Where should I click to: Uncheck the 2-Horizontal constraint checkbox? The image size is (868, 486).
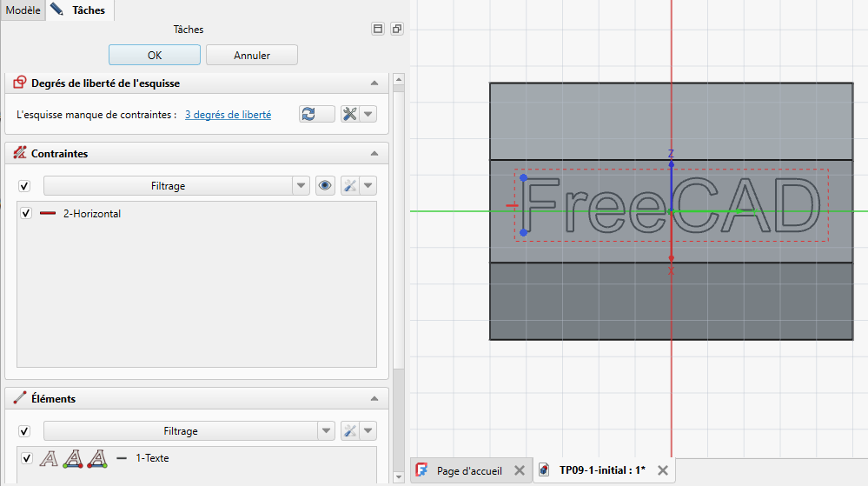click(26, 213)
